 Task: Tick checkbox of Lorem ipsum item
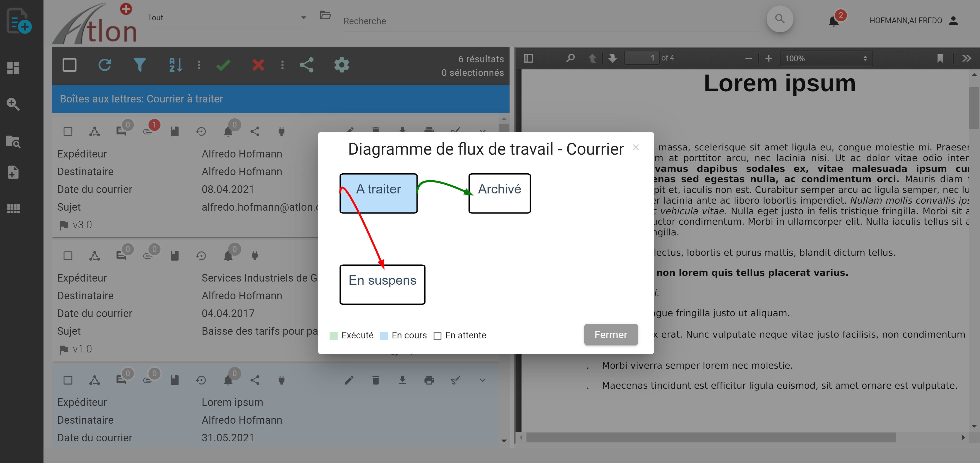pos(68,380)
